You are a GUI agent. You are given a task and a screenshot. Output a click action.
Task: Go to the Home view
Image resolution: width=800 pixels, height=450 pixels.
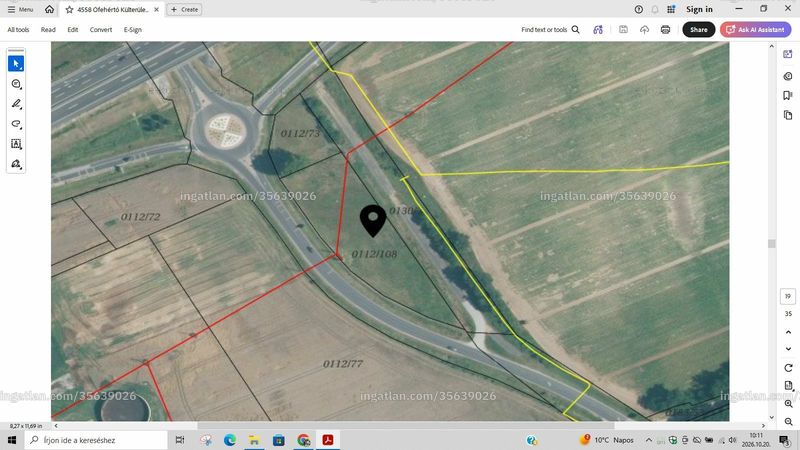click(49, 9)
